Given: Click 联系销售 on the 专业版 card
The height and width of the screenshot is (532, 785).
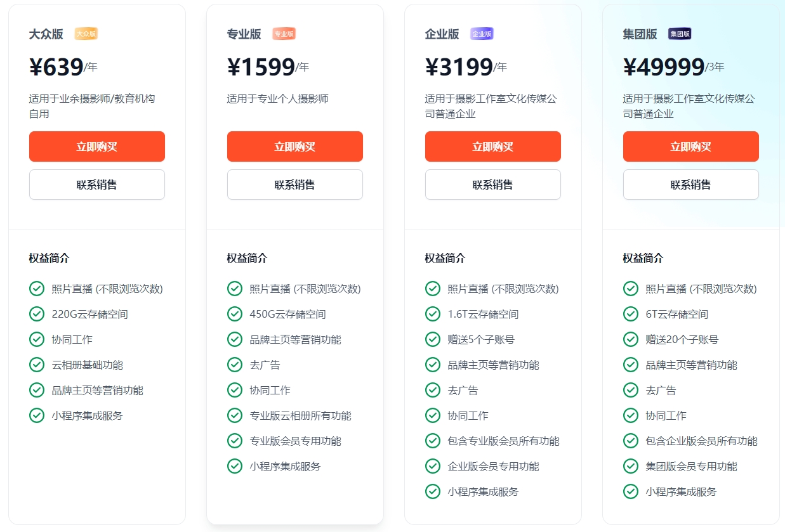Looking at the screenshot, I should pos(294,185).
